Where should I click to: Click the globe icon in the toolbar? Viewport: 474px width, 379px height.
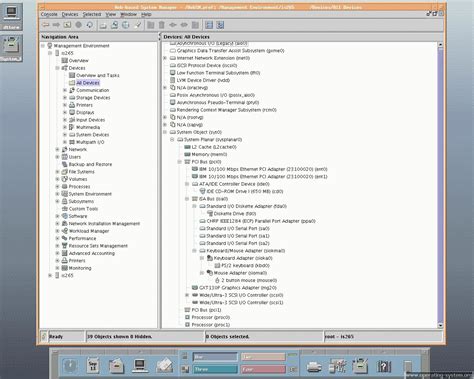(126, 25)
